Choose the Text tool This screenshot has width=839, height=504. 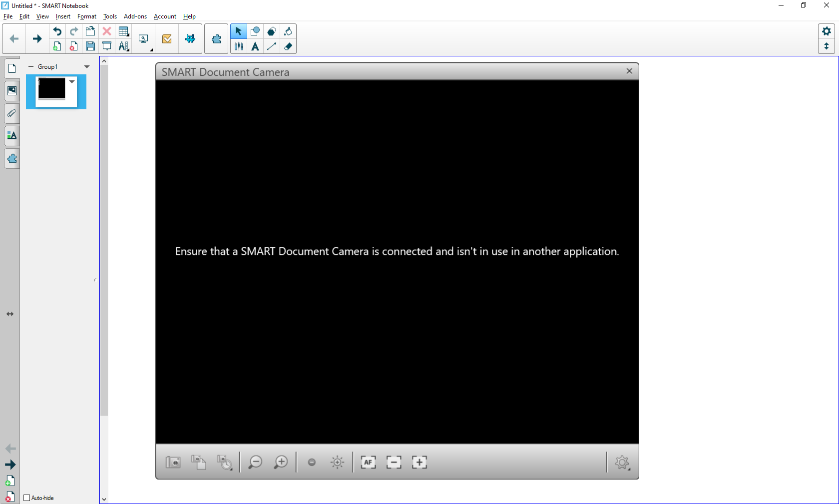click(255, 46)
